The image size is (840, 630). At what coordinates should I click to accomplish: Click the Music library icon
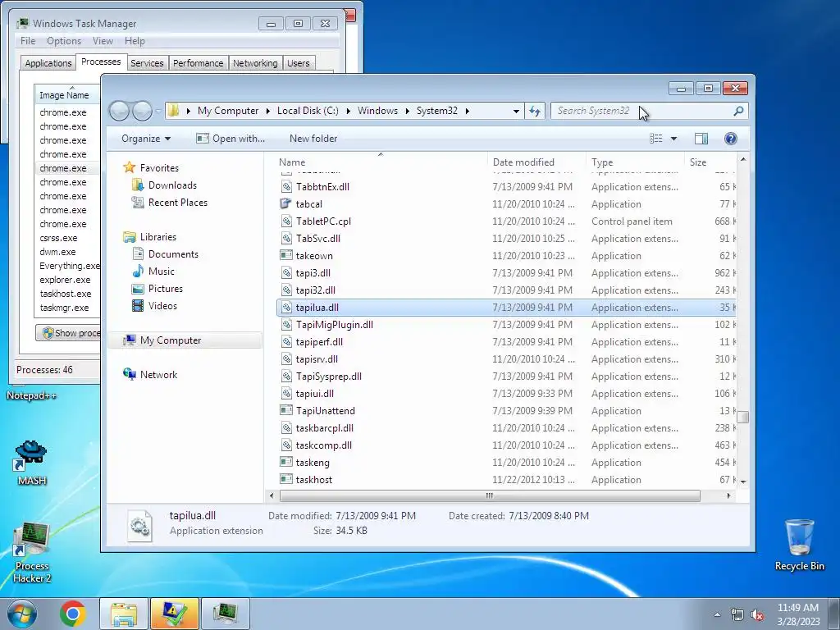138,271
